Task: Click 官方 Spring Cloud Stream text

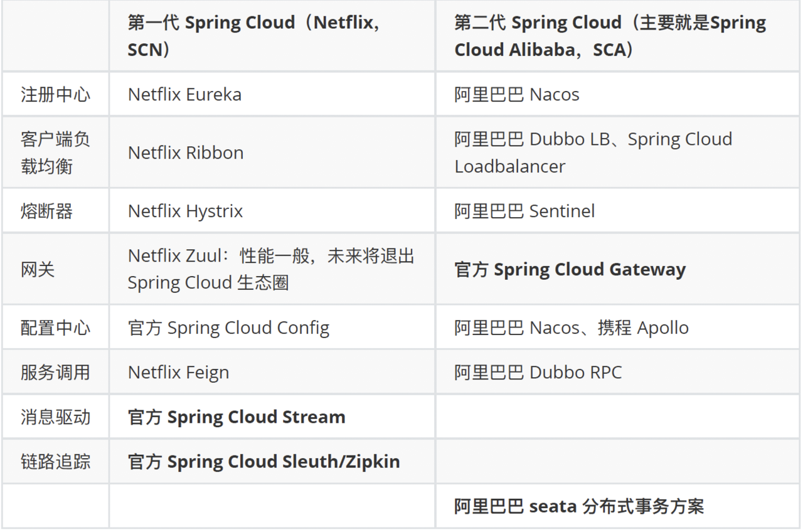Action: point(237,417)
